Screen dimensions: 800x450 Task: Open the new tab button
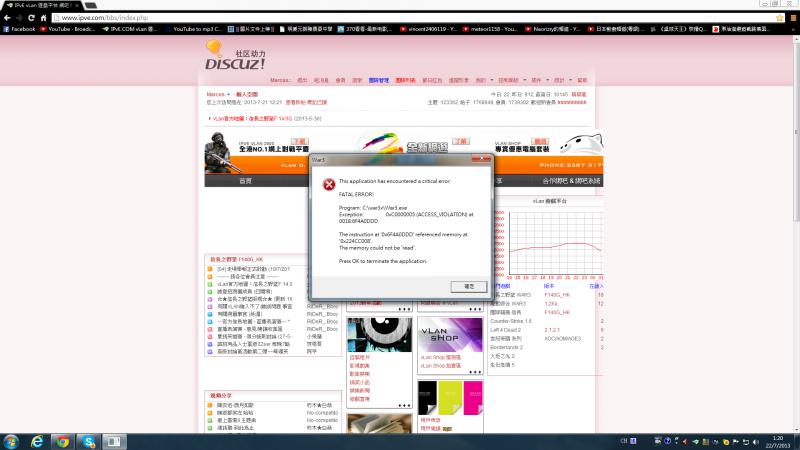90,5
